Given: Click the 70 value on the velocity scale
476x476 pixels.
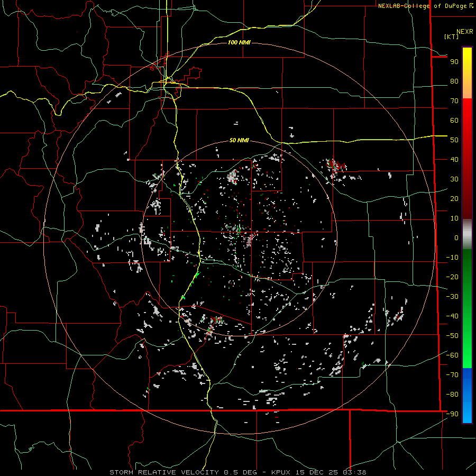Looking at the screenshot, I should [454, 101].
